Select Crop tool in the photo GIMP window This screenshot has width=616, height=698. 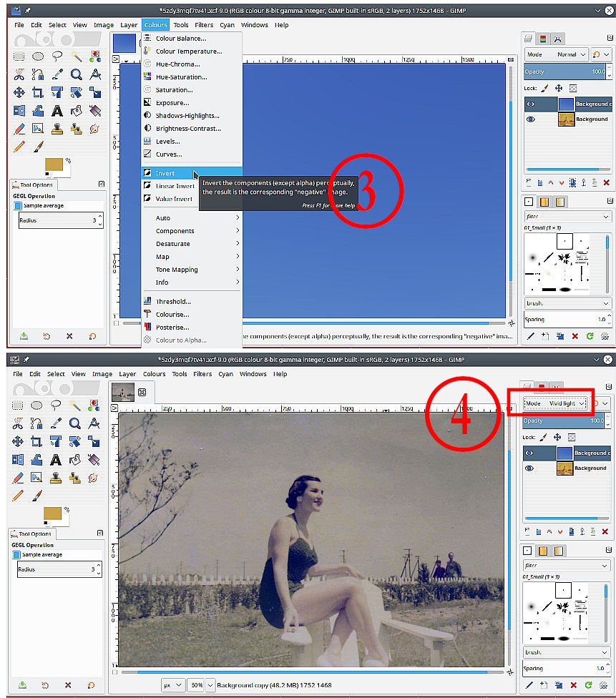point(36,441)
